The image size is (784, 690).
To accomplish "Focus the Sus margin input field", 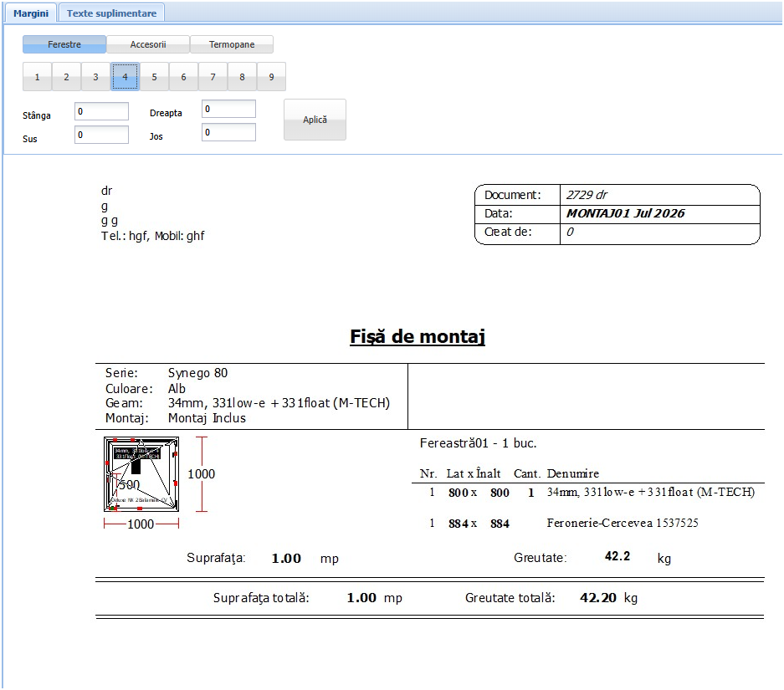I will click(x=101, y=135).
